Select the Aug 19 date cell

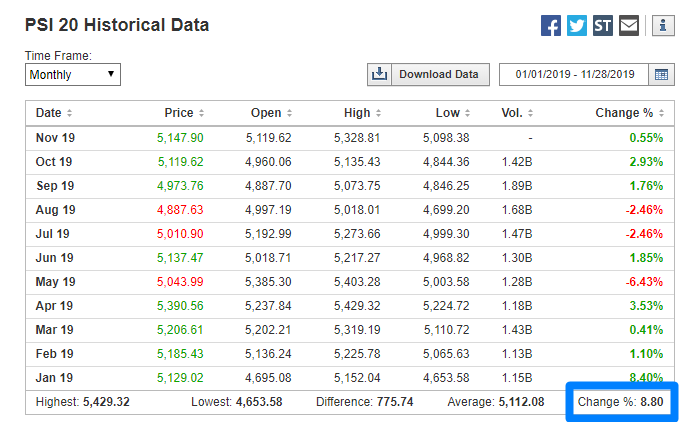coord(56,210)
